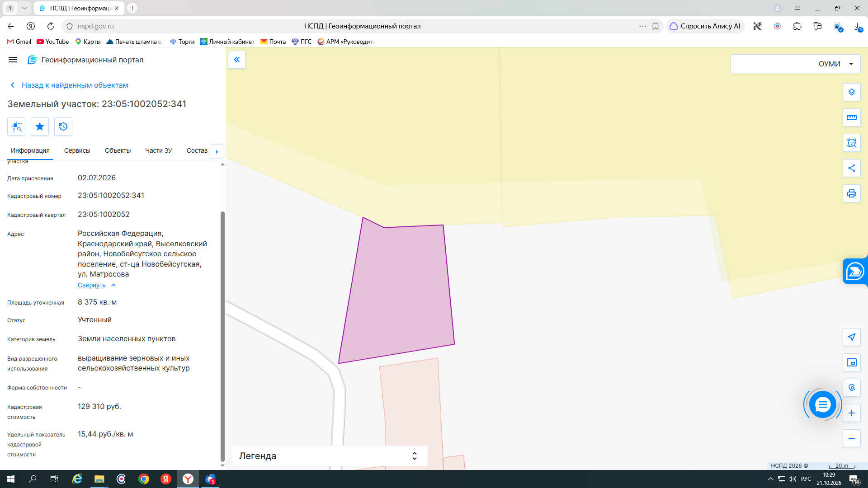The height and width of the screenshot is (488, 868).
Task: Expand the Легенда panel
Action: [x=330, y=456]
